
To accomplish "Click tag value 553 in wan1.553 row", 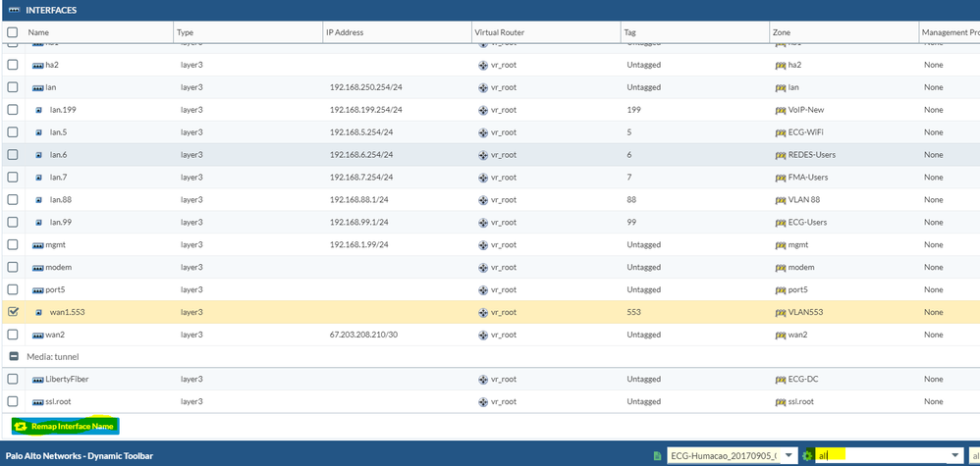I will 633,312.
